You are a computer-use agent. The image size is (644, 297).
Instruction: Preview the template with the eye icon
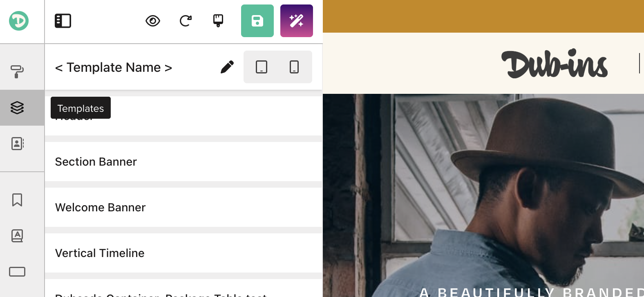[153, 21]
